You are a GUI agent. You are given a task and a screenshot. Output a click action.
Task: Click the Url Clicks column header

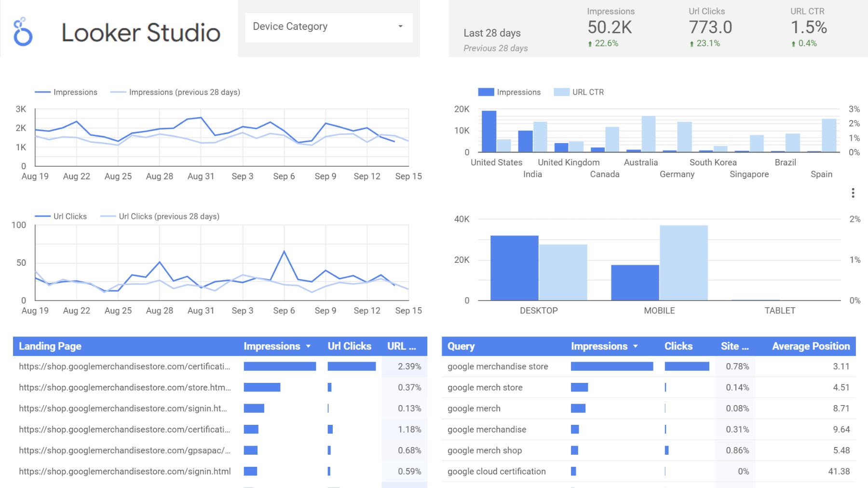pyautogui.click(x=350, y=346)
